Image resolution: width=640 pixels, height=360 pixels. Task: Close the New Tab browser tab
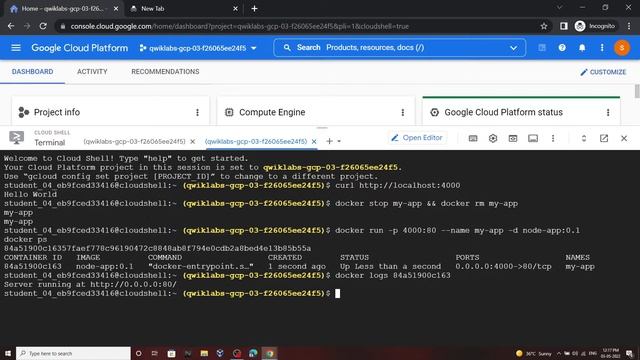(235, 9)
